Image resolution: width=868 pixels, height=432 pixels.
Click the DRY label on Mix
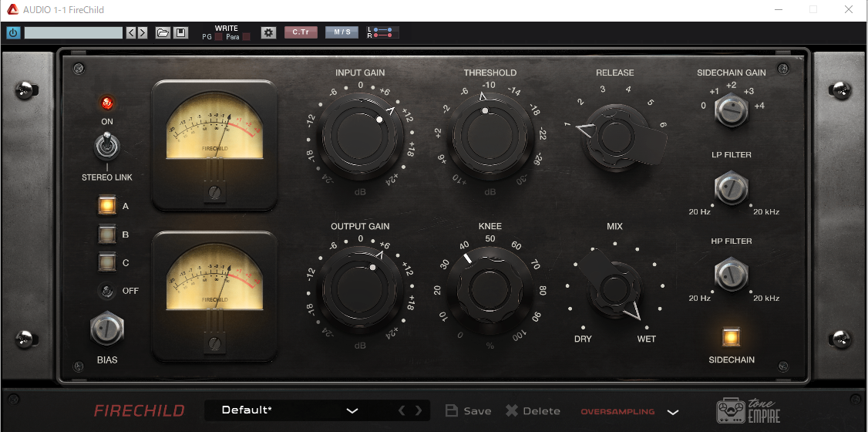pyautogui.click(x=583, y=339)
